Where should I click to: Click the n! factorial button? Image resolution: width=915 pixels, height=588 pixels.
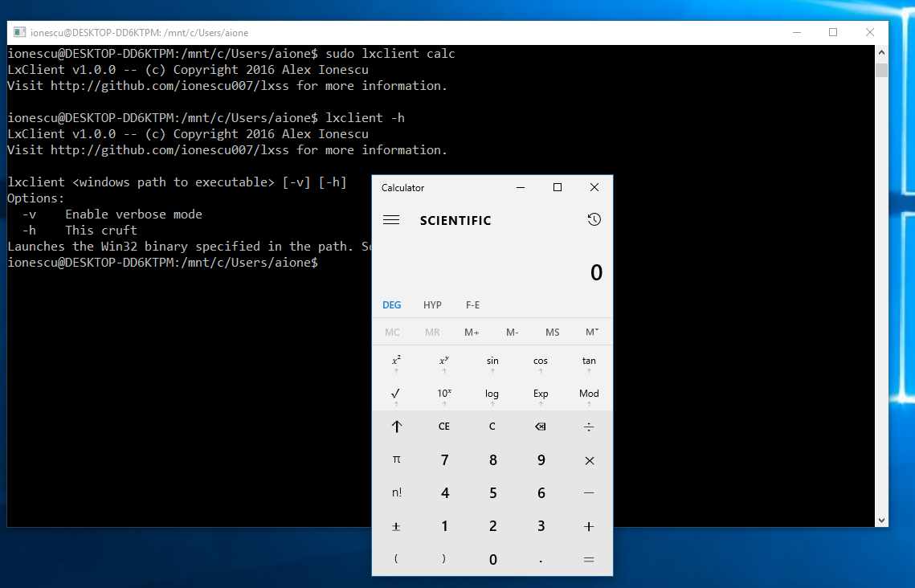tap(396, 493)
